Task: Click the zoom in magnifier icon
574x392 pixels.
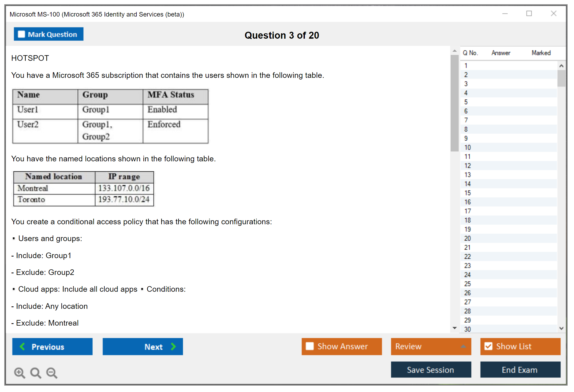Action: coord(19,373)
